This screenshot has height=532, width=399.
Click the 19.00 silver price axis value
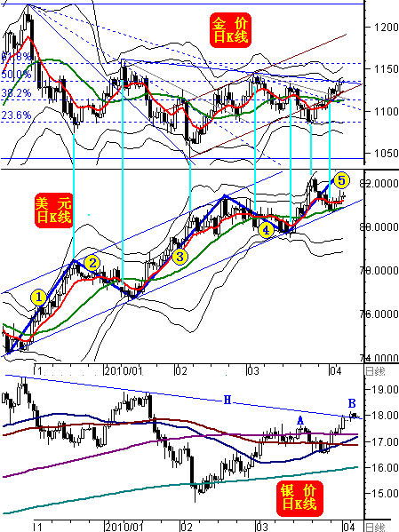(x=385, y=390)
